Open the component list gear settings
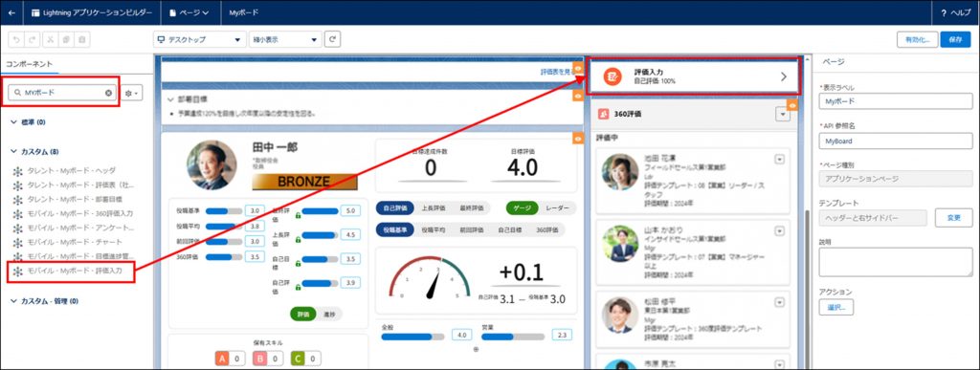 pos(132,93)
